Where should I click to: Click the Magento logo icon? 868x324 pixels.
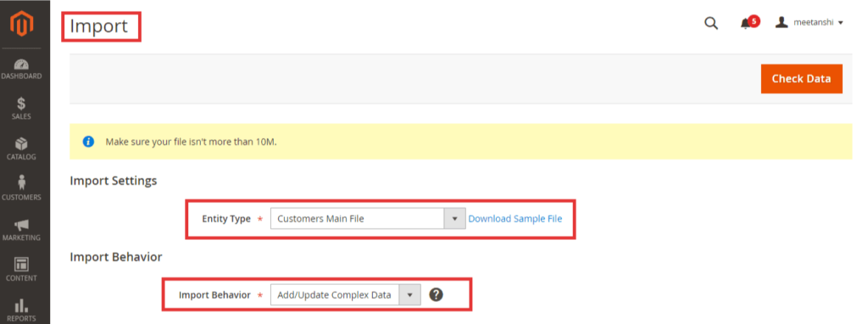coord(22,23)
